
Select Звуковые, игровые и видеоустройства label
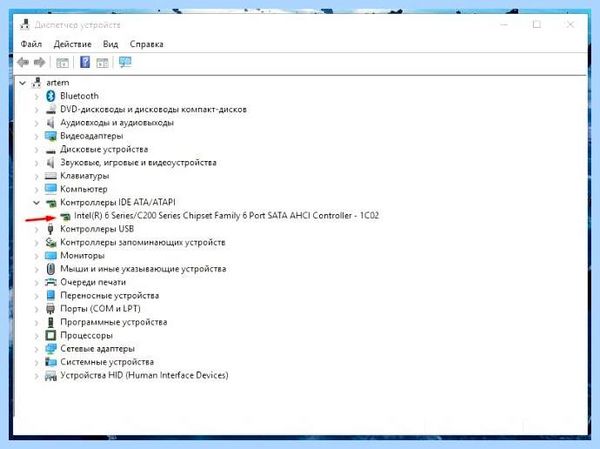click(138, 163)
